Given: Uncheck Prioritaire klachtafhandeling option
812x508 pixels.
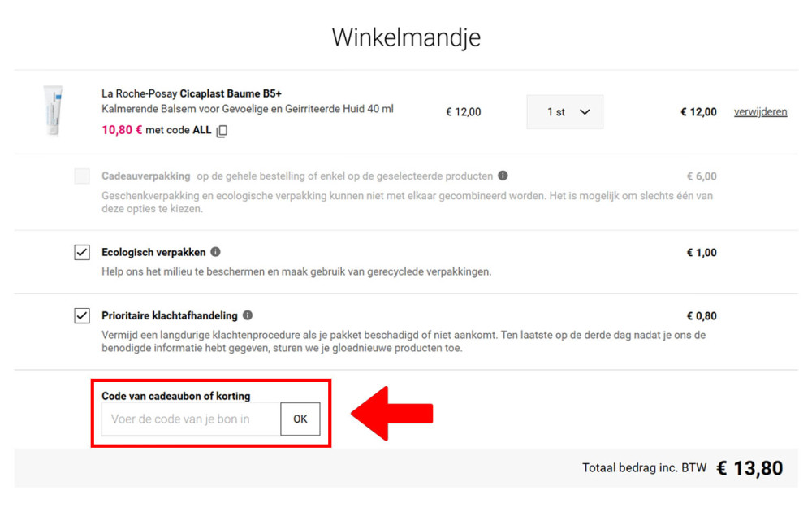Looking at the screenshot, I should pos(82,315).
